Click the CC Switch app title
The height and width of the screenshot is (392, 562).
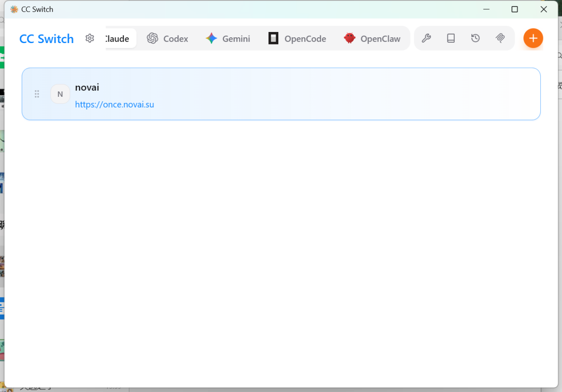(46, 39)
